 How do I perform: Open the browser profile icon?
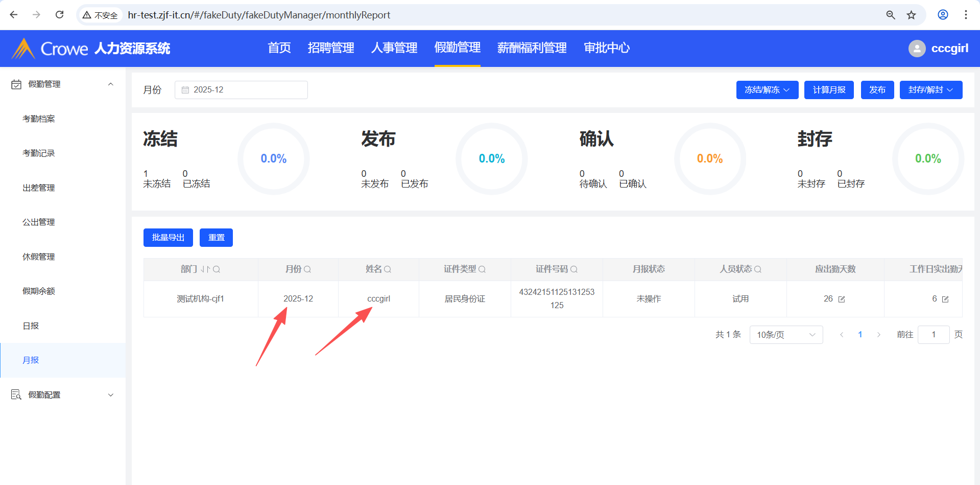pos(943,15)
